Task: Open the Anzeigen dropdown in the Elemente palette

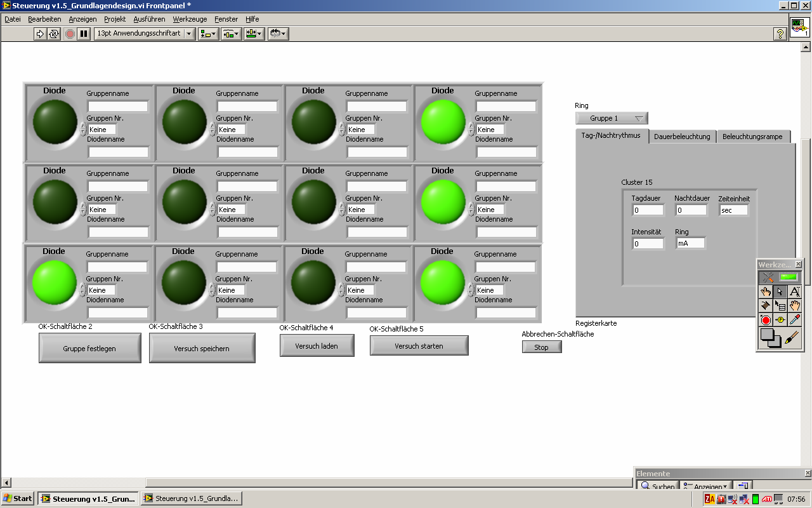Action: (x=705, y=487)
